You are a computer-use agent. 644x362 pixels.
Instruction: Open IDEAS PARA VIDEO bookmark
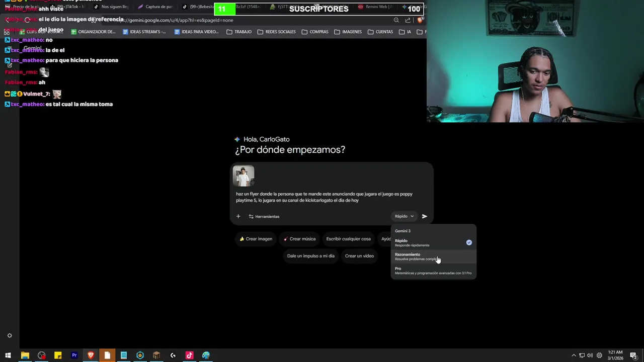pyautogui.click(x=197, y=32)
